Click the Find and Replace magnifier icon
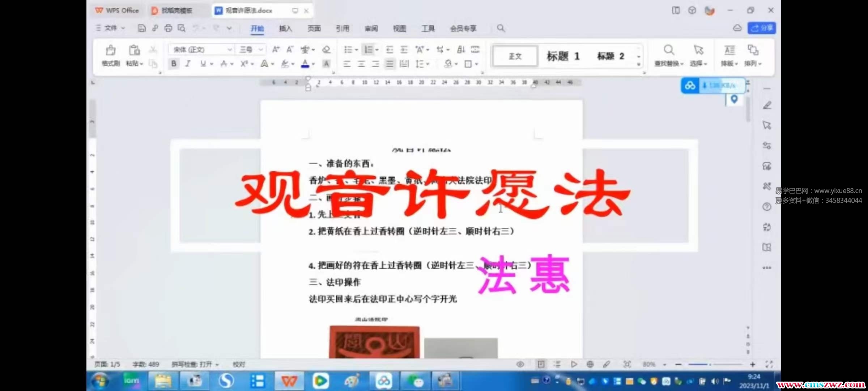The width and height of the screenshot is (868, 391). click(669, 50)
